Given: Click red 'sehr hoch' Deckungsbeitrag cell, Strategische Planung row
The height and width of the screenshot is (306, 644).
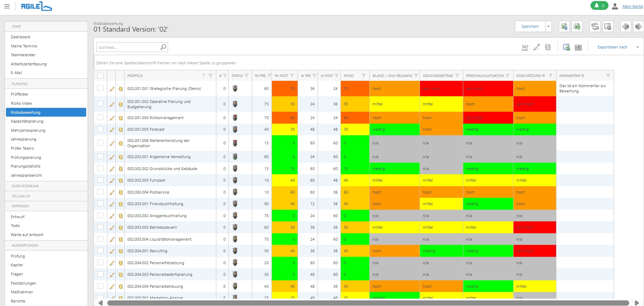Looking at the screenshot, I should [441, 89].
